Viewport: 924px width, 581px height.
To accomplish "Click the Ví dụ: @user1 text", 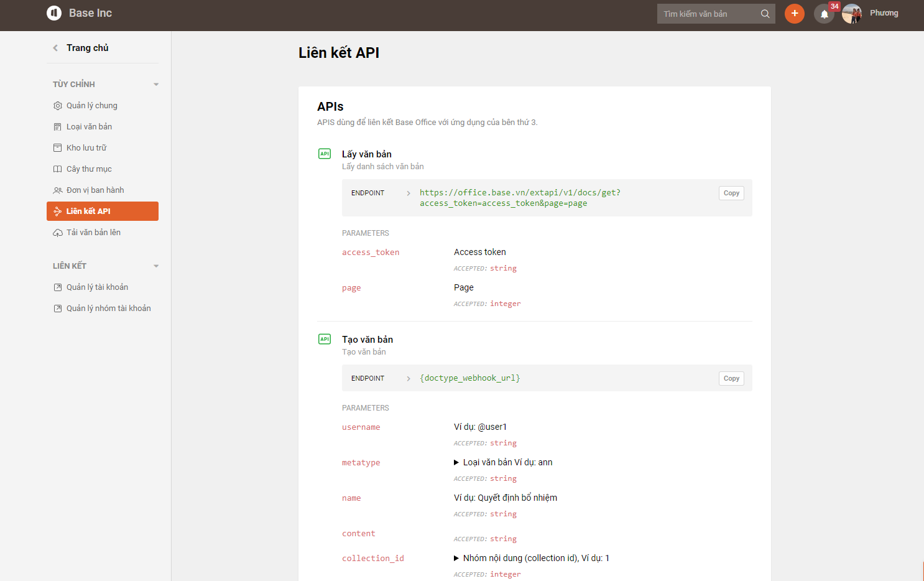I will click(x=480, y=427).
